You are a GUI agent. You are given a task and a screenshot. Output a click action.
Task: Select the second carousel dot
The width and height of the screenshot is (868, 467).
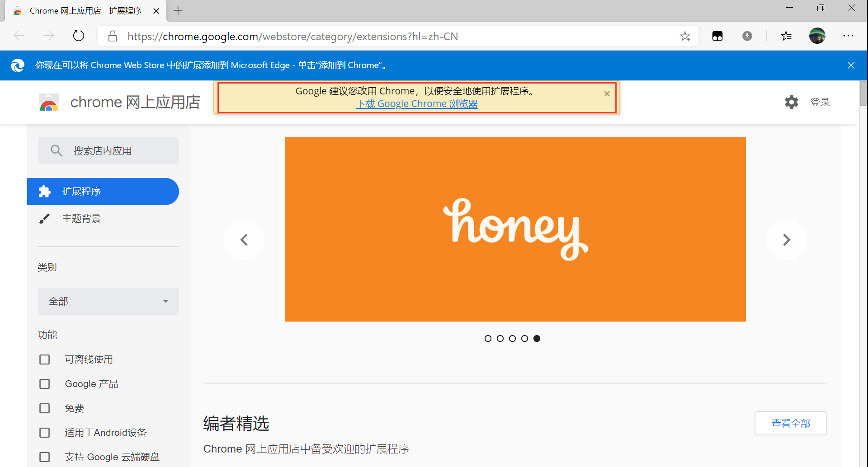[500, 338]
